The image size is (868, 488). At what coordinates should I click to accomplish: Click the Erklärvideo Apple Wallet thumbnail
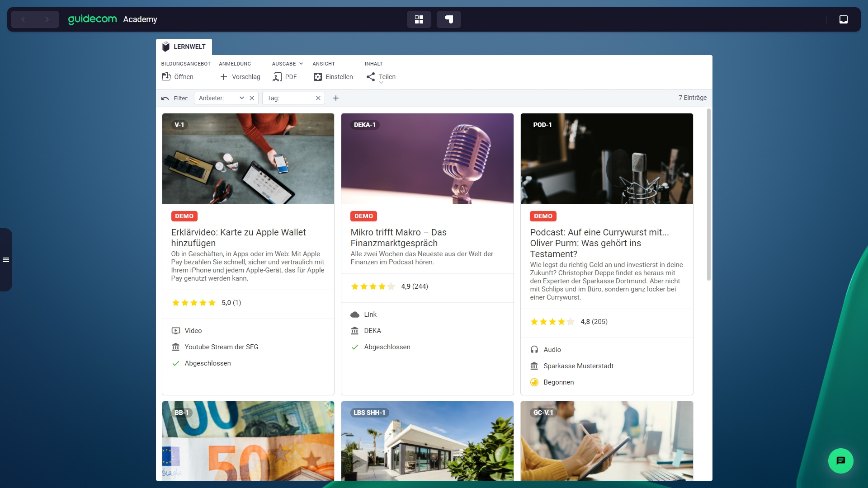(248, 159)
